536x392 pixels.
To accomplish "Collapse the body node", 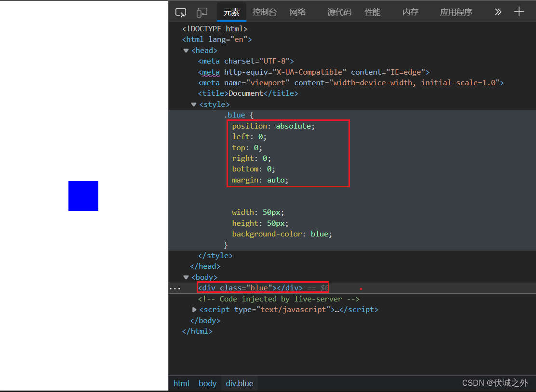I will point(186,277).
